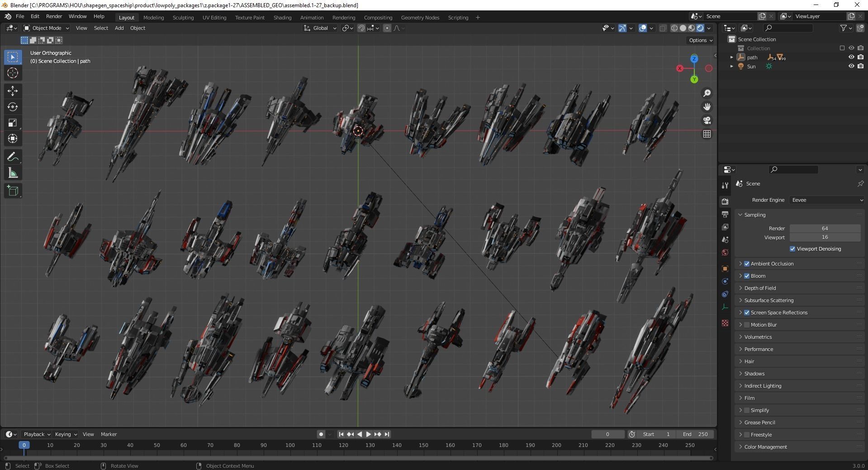Screen dimensions: 868x470
Task: Select the Annotate tool
Action: 13,157
